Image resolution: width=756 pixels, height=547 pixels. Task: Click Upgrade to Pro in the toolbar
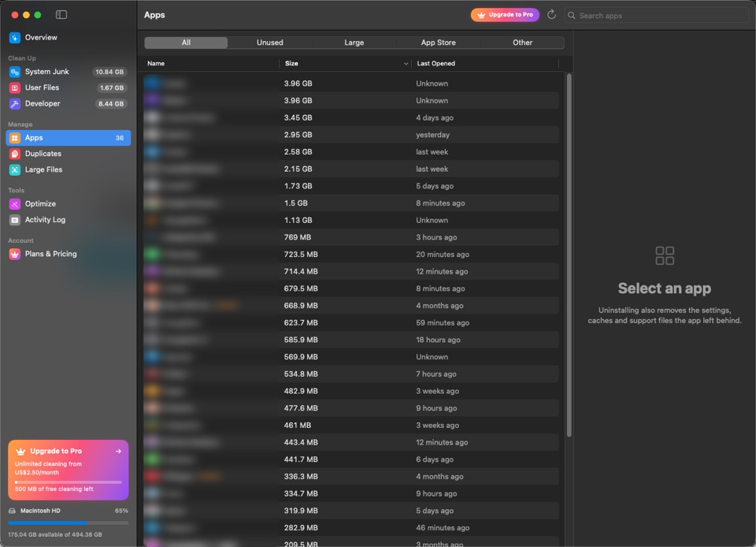[505, 15]
